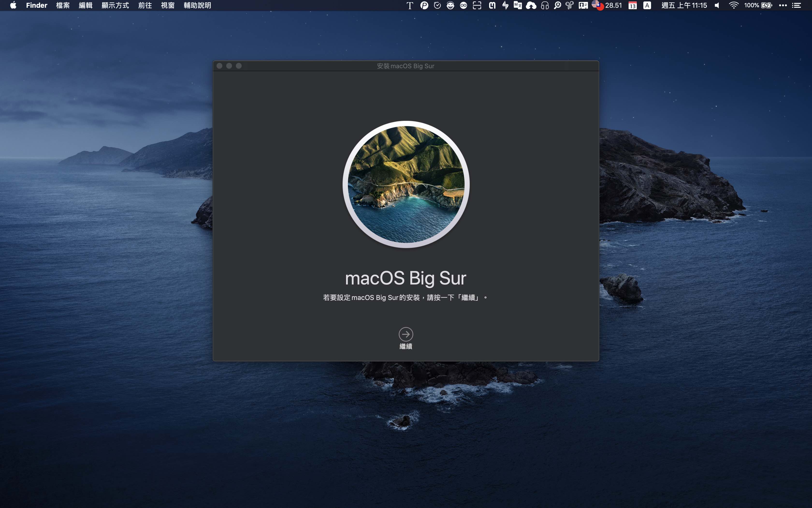Click the macOS Big Sur heading text
The image size is (812, 508).
pos(406,278)
